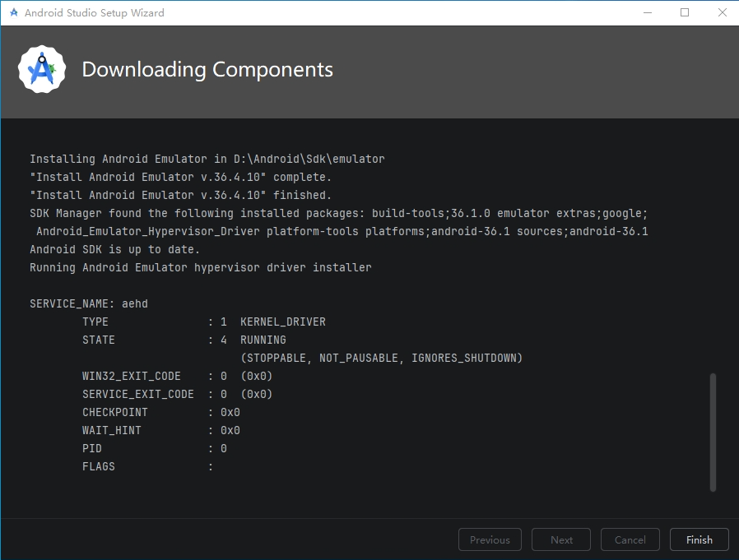Click the log line ending with "finished."
Screen dimensions: 739x560
pos(180,195)
